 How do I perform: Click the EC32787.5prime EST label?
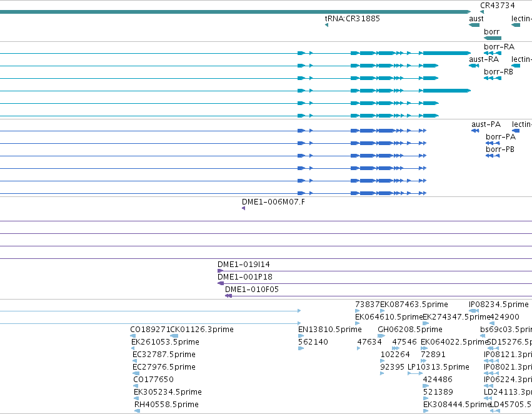tap(164, 355)
